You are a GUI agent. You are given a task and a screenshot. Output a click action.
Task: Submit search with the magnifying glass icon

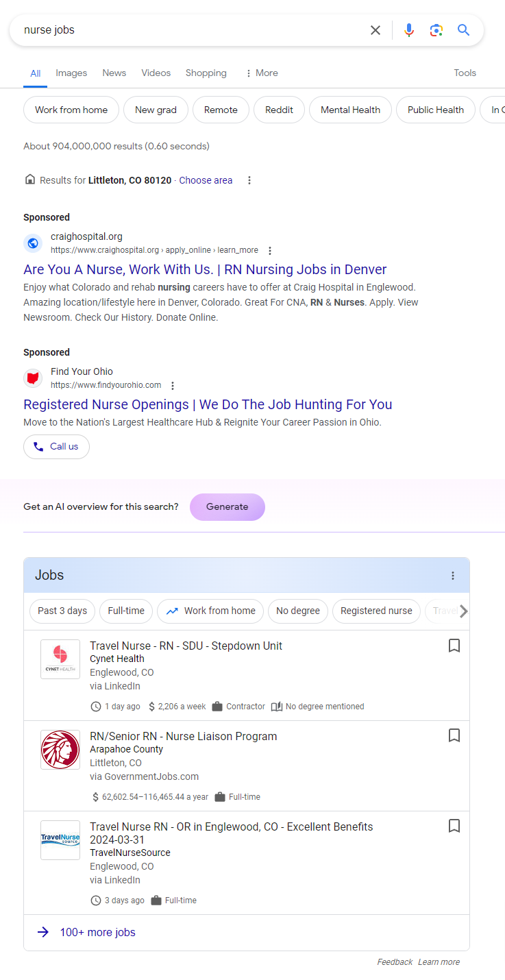click(464, 30)
